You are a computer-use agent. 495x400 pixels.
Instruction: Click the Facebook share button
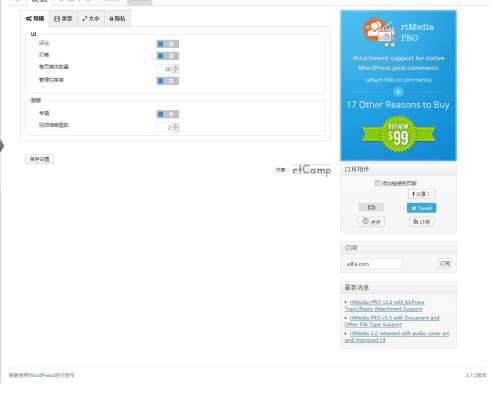(x=422, y=194)
